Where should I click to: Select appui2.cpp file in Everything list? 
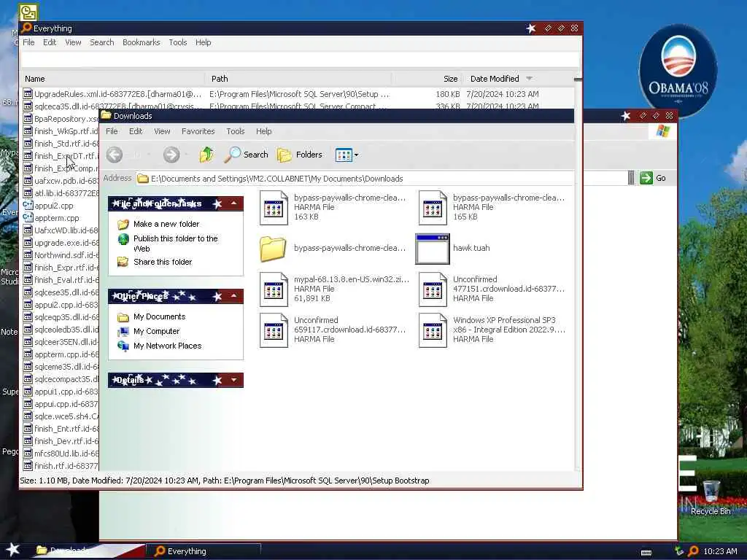coord(54,206)
